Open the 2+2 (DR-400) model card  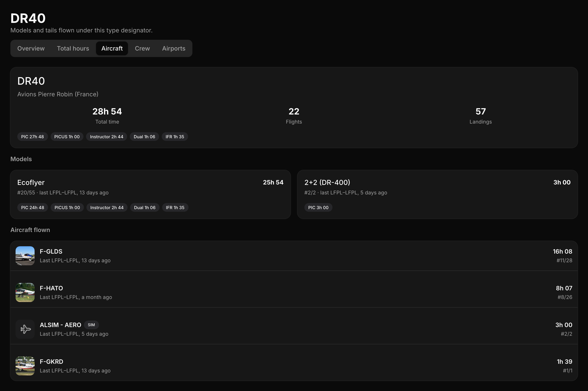pos(437,194)
